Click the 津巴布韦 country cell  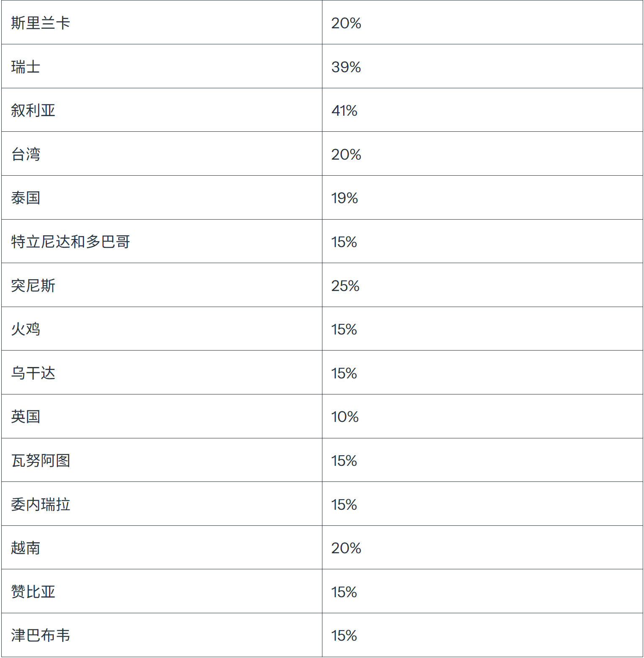41,635
